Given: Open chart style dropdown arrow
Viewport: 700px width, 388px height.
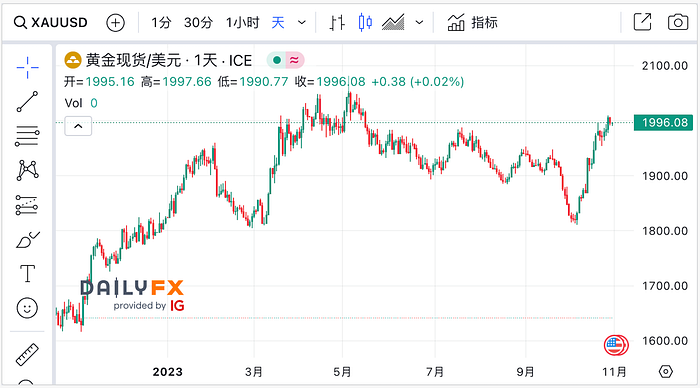Looking at the screenshot, I should pyautogui.click(x=419, y=22).
